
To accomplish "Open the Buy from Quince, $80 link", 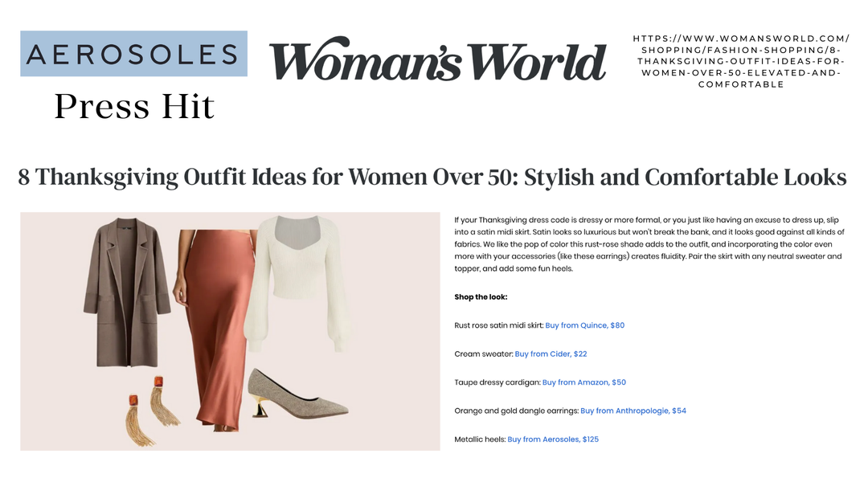I will click(584, 325).
